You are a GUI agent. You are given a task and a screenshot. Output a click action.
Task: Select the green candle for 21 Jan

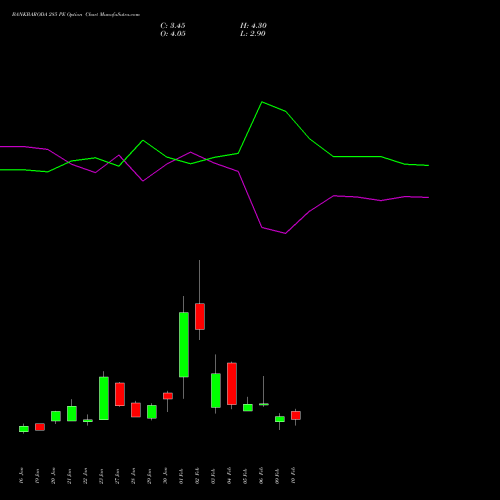tap(72, 413)
